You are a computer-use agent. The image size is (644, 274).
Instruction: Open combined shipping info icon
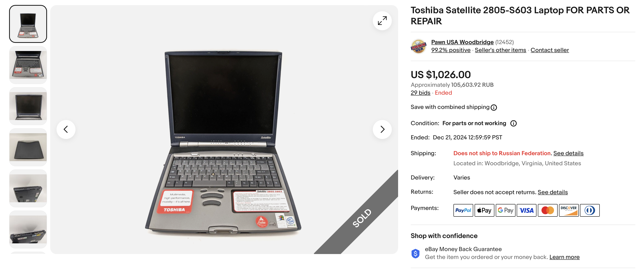(x=494, y=108)
